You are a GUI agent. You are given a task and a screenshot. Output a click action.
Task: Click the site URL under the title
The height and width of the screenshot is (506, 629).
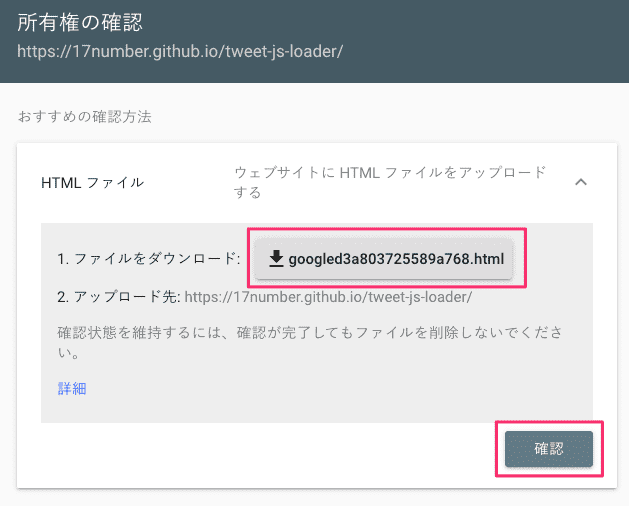point(181,51)
